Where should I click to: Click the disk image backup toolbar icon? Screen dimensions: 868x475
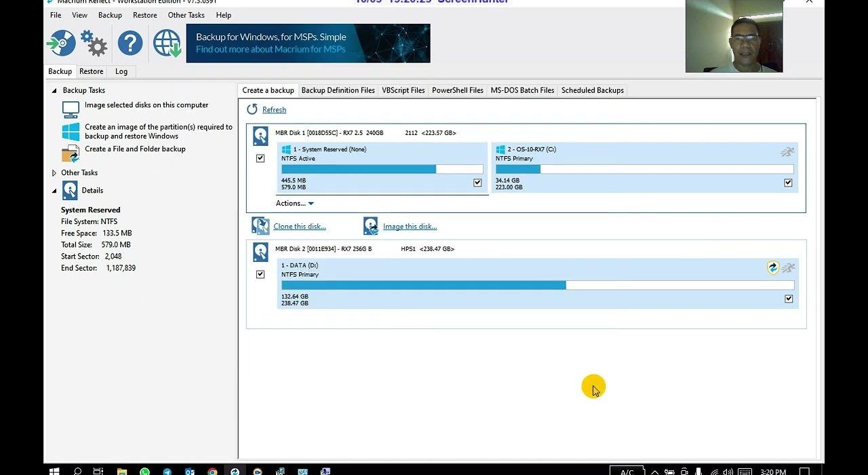(61, 43)
